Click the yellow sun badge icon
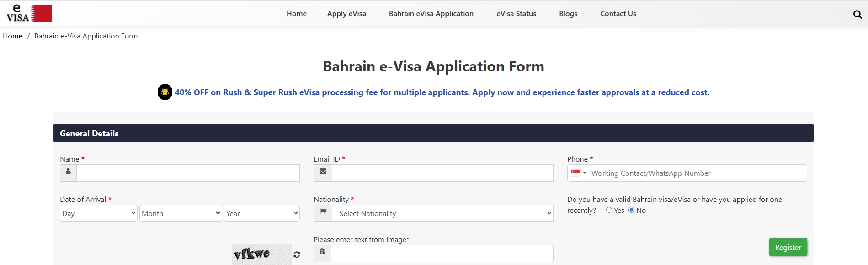Viewport: 868px width, 265px height. [x=165, y=92]
